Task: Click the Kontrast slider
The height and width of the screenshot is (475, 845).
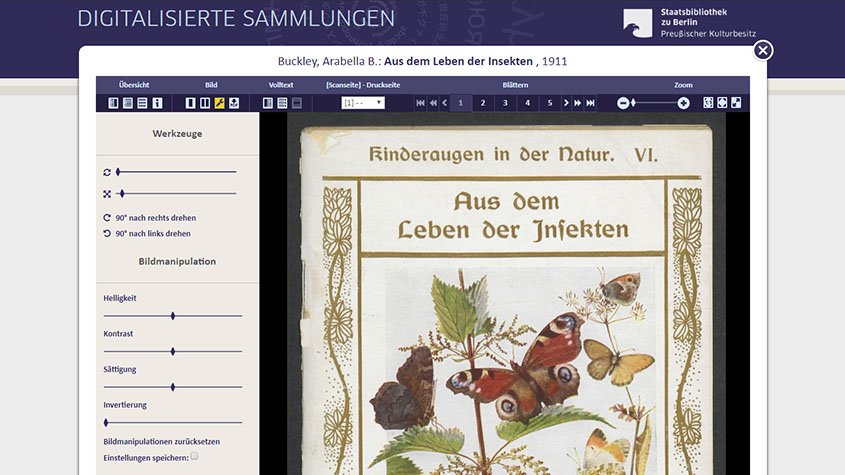Action: tap(172, 352)
